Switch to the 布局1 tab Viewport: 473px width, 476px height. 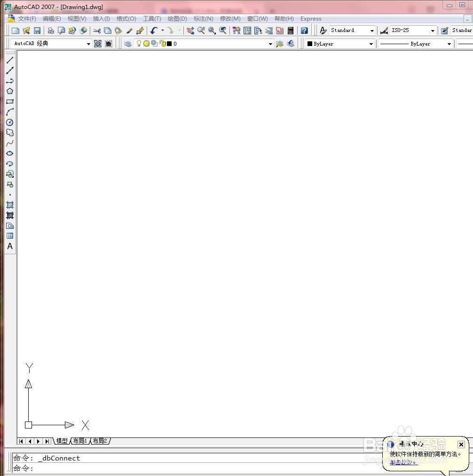coord(80,441)
